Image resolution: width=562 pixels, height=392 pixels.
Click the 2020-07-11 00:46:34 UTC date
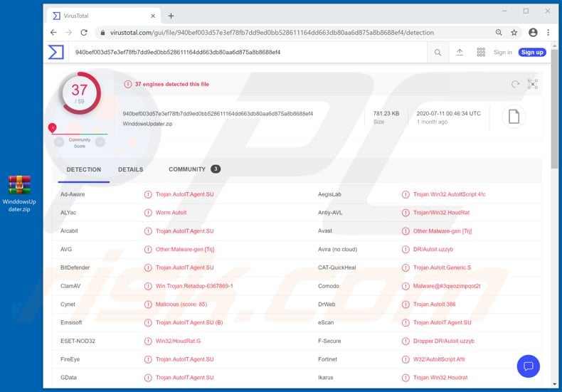448,114
